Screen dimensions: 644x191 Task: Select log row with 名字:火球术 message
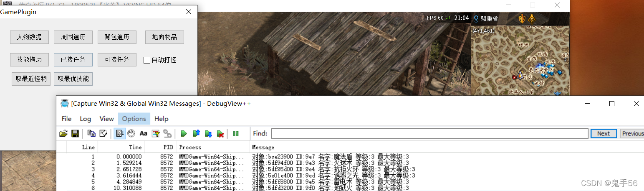pos(350,163)
